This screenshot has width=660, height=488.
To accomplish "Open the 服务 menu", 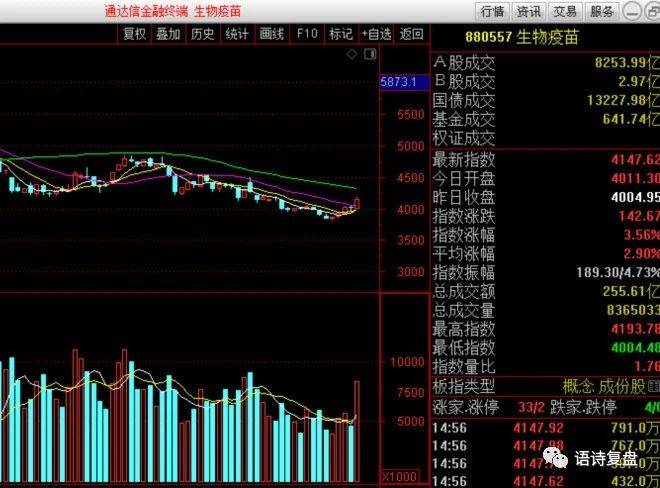I will [x=602, y=11].
